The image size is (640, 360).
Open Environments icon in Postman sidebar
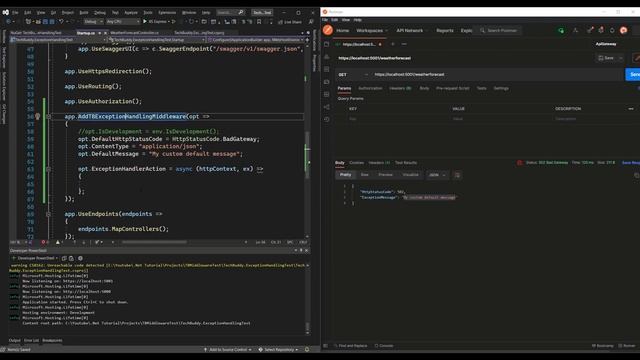(327, 69)
